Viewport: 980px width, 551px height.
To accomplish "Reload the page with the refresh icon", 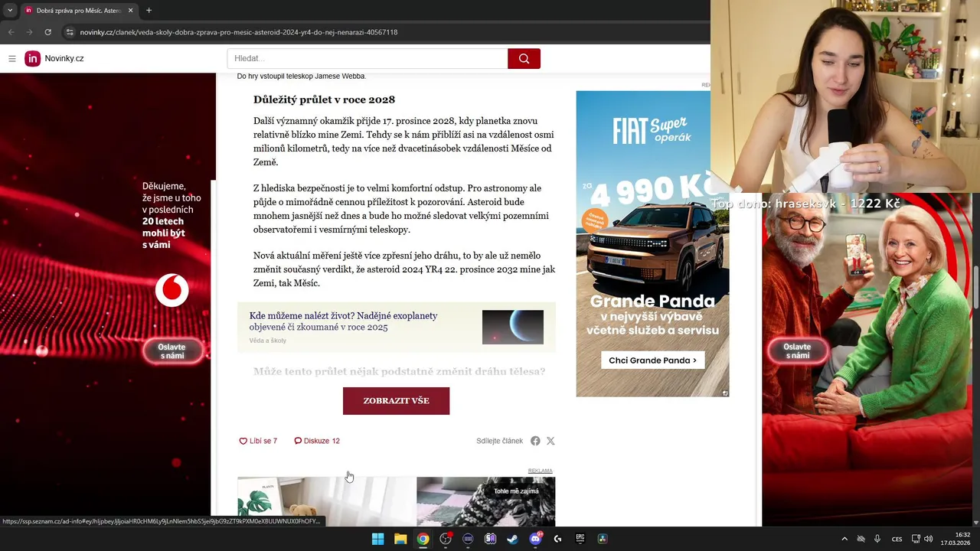I will [x=47, y=32].
